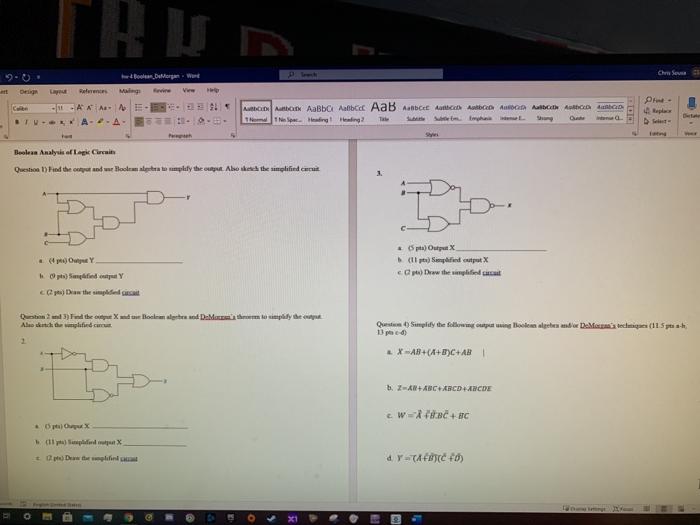Click the Bullets list icon
Image resolution: width=700 pixels, height=525 pixels.
coord(139,108)
